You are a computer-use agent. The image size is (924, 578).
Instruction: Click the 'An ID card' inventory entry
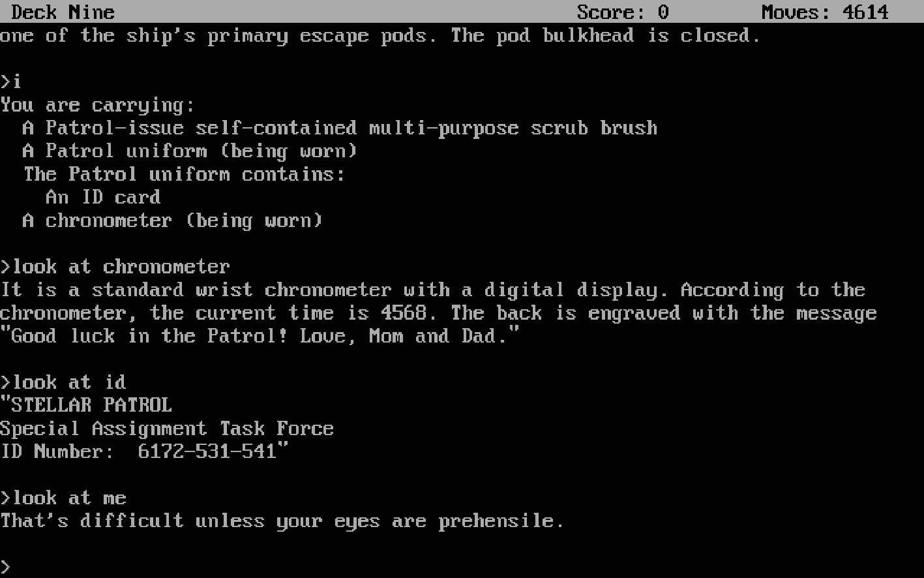(x=103, y=197)
